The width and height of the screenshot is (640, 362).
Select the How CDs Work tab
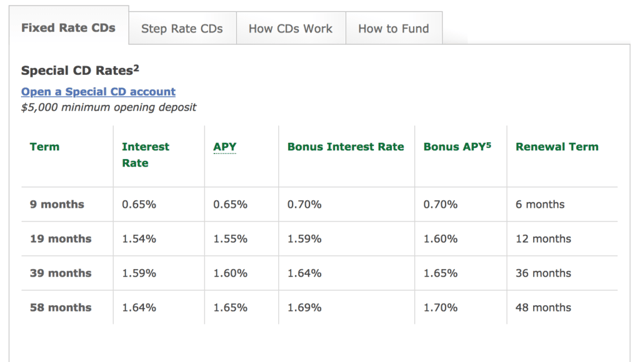tap(291, 29)
